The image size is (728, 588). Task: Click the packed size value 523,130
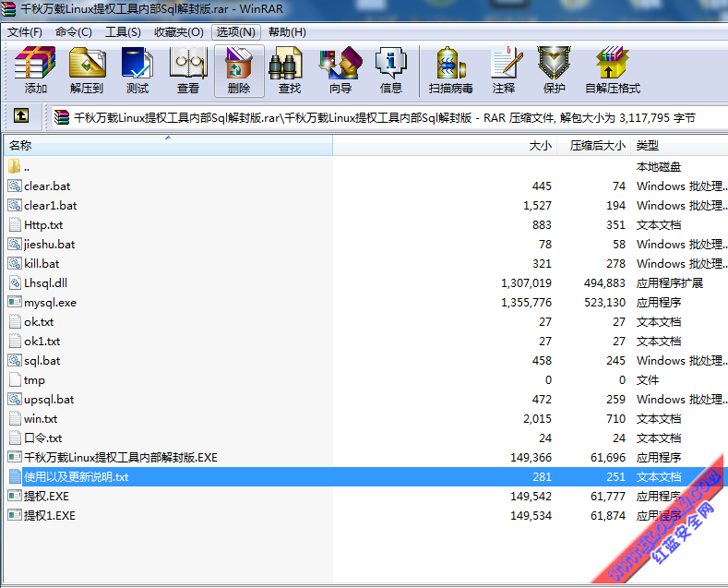(604, 303)
